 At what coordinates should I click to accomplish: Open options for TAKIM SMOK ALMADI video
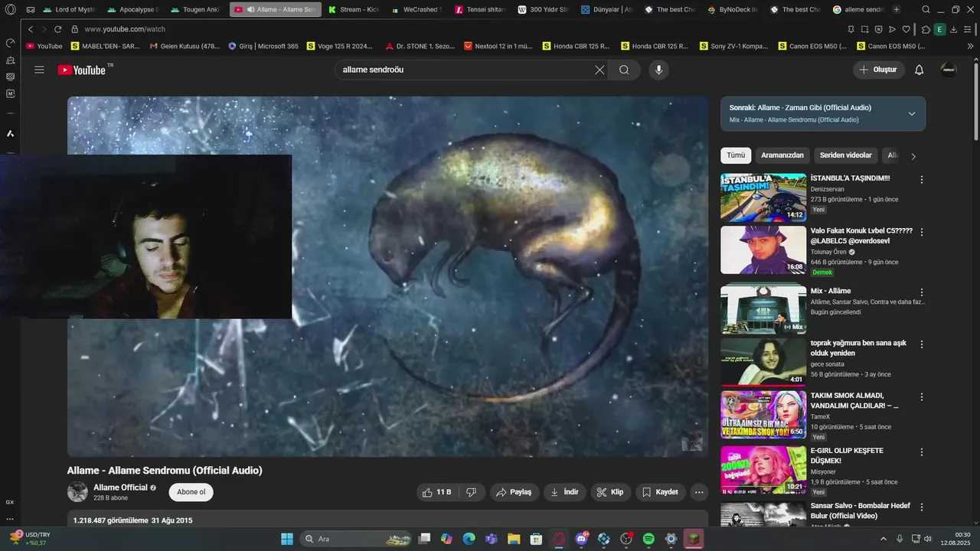point(922,397)
